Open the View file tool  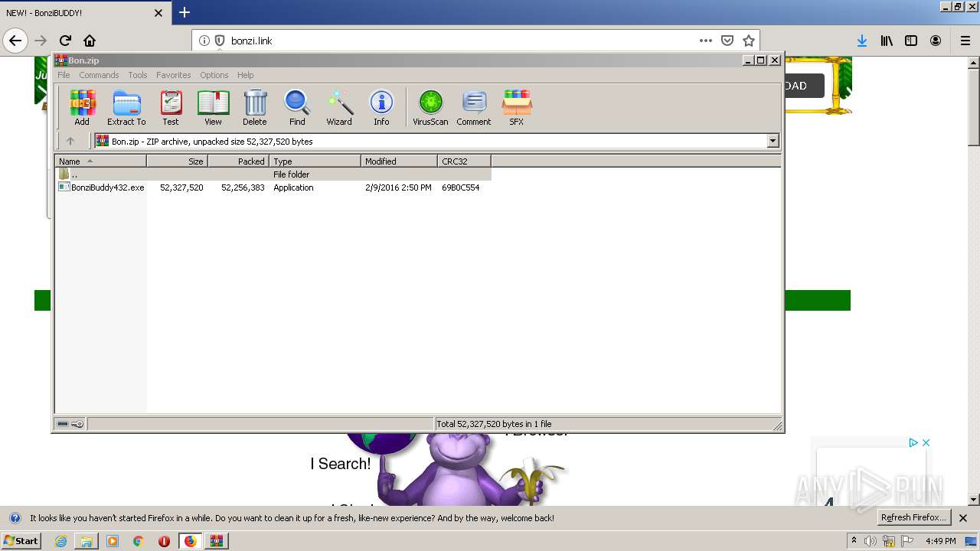coord(213,107)
